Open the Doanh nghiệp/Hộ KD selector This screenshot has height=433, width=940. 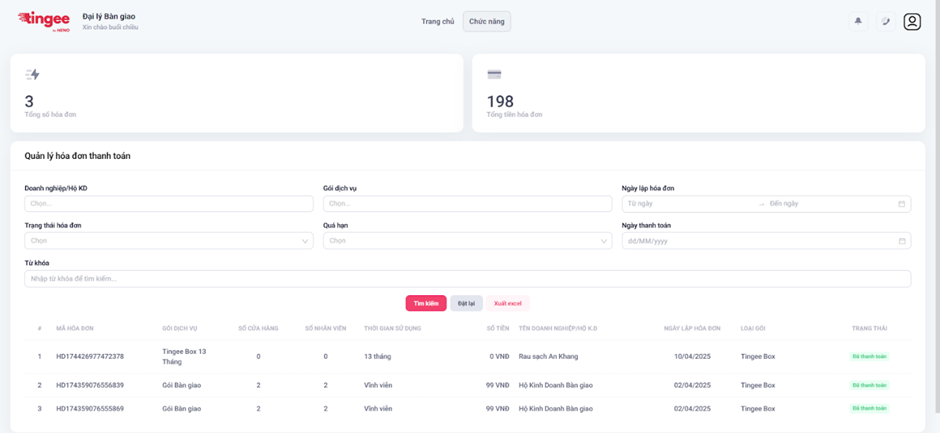pyautogui.click(x=168, y=204)
